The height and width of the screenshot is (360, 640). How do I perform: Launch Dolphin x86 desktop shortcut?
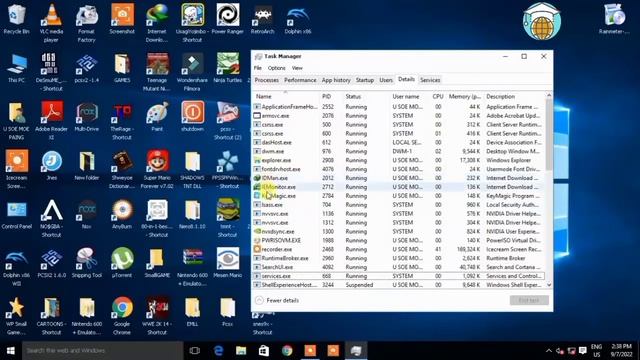[298, 19]
